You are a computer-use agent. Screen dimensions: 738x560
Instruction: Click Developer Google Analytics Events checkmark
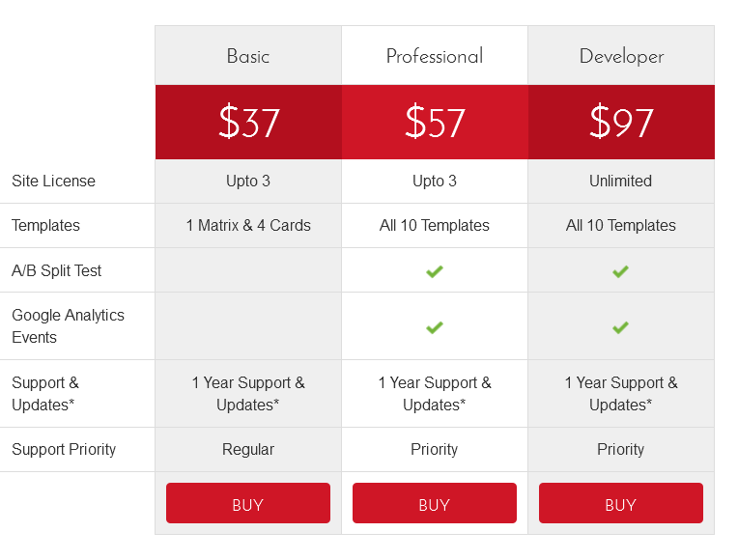pos(620,327)
